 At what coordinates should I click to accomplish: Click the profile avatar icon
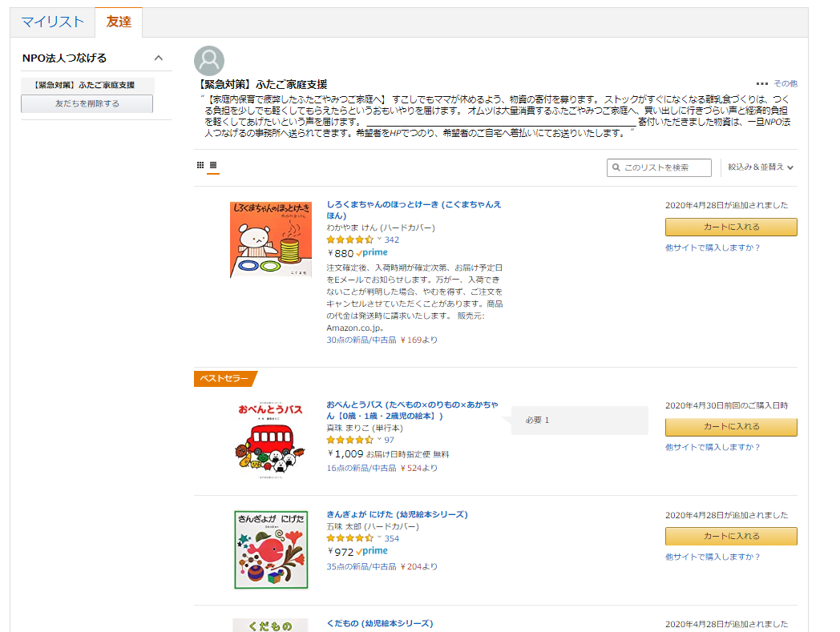209,61
